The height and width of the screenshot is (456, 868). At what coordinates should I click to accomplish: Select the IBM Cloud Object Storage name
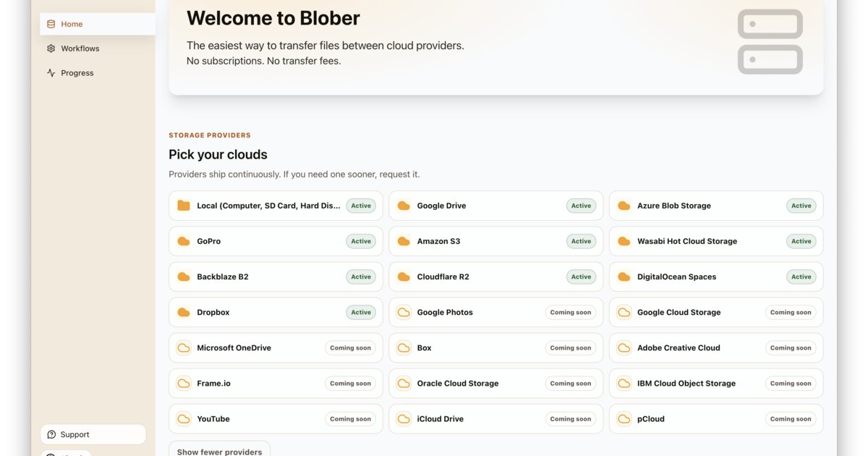pyautogui.click(x=686, y=383)
